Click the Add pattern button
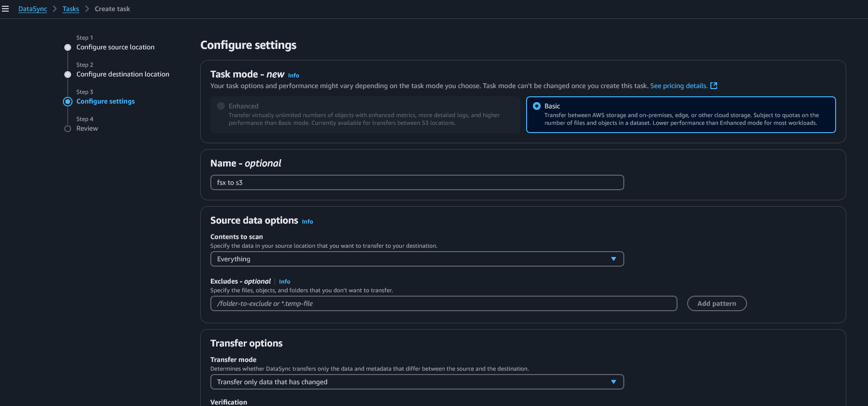 click(x=717, y=303)
